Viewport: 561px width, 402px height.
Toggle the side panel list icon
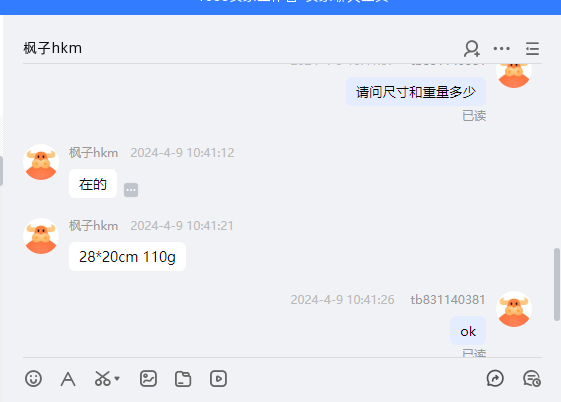[x=532, y=48]
